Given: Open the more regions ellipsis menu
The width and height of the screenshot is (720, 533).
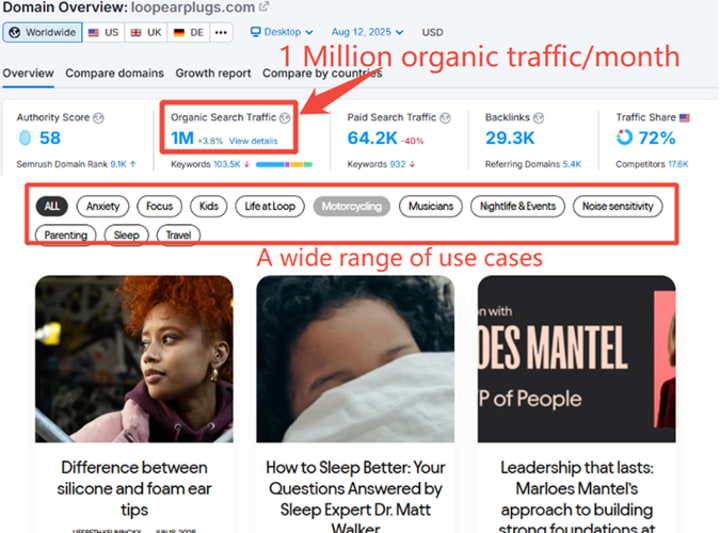Looking at the screenshot, I should pyautogui.click(x=221, y=33).
